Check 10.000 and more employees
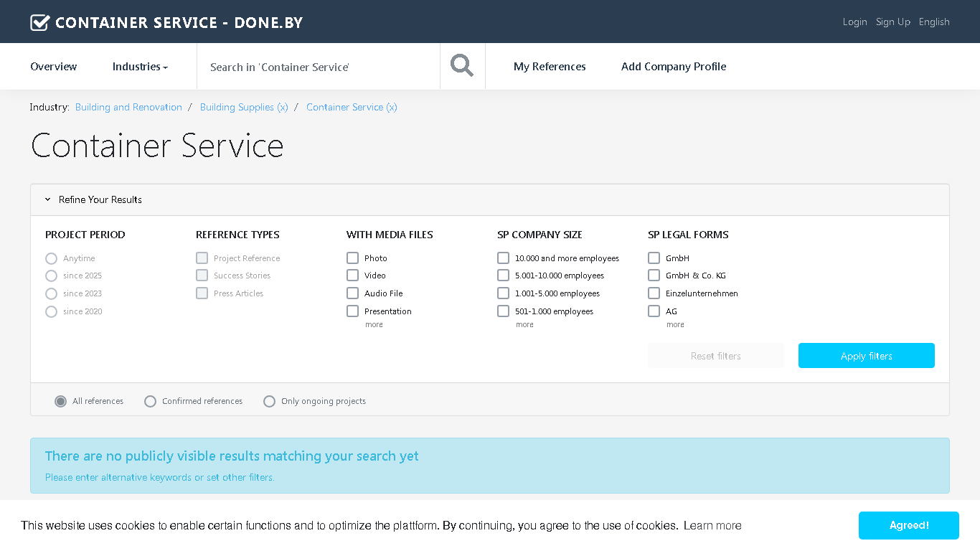The height and width of the screenshot is (551, 980). coord(503,258)
